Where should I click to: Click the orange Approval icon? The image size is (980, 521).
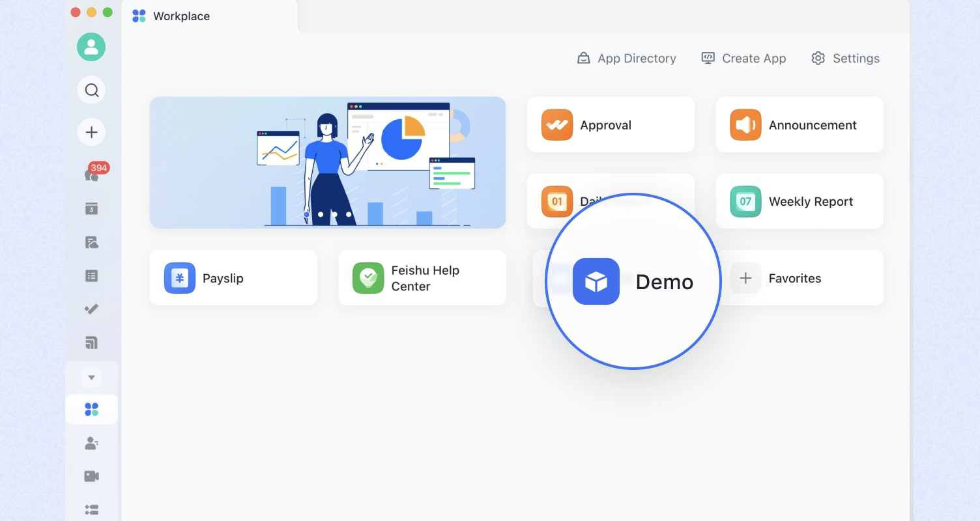[557, 125]
